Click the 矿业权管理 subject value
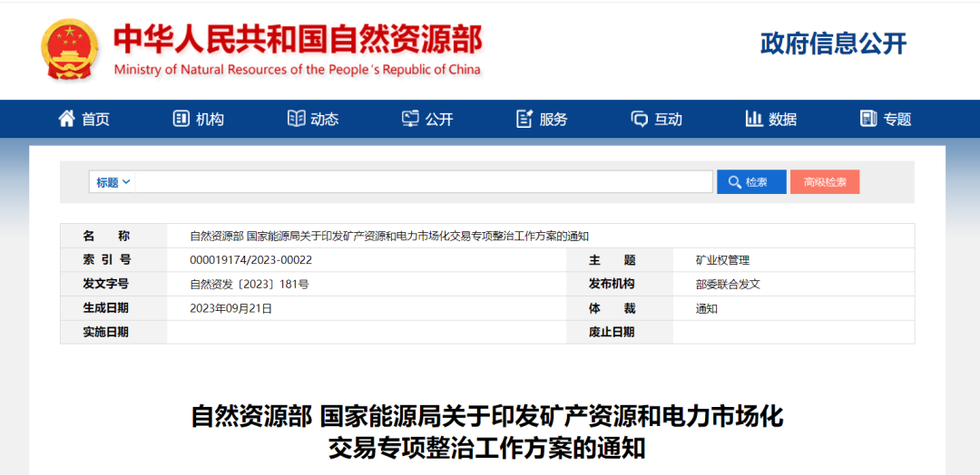 pyautogui.click(x=722, y=260)
